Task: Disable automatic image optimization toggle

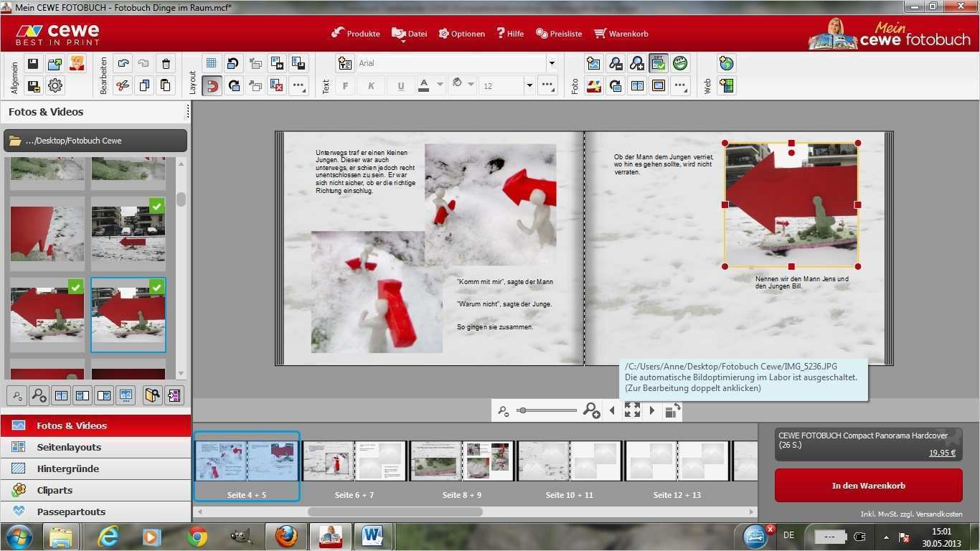Action: click(x=658, y=63)
